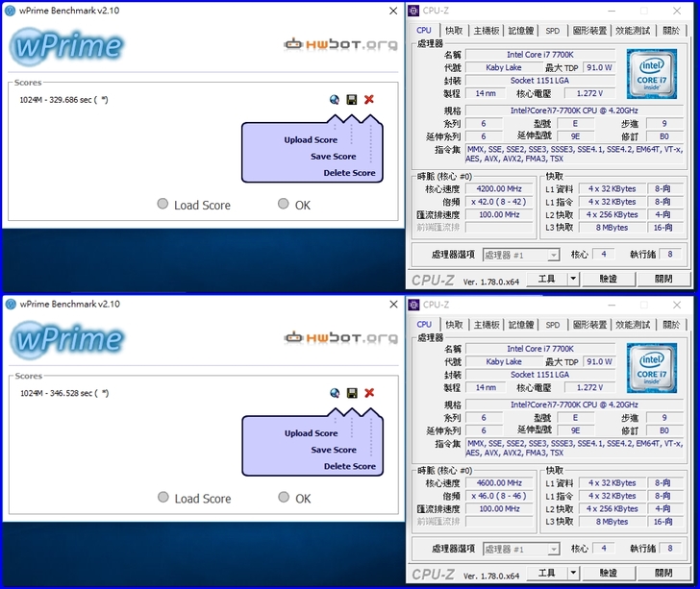Click the 329.686 sec score entry

coord(63,100)
